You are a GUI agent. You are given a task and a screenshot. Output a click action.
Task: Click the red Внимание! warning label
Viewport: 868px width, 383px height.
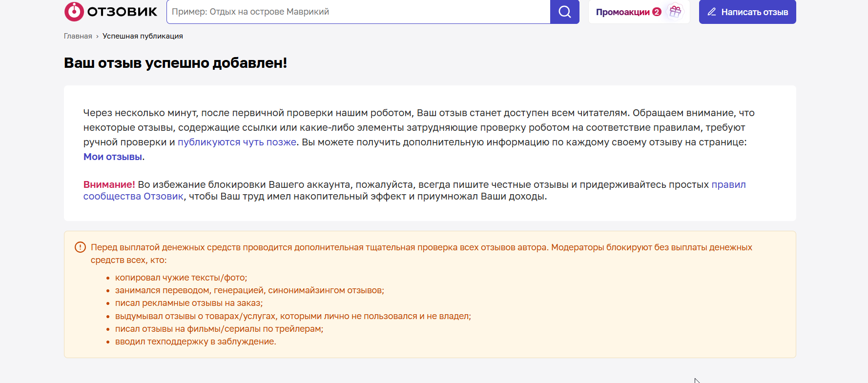tap(109, 184)
